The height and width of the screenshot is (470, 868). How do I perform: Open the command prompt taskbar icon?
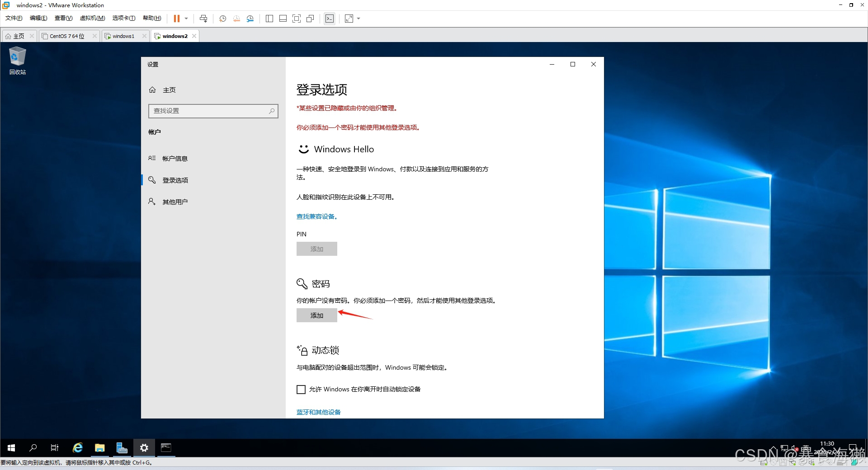[x=166, y=448]
